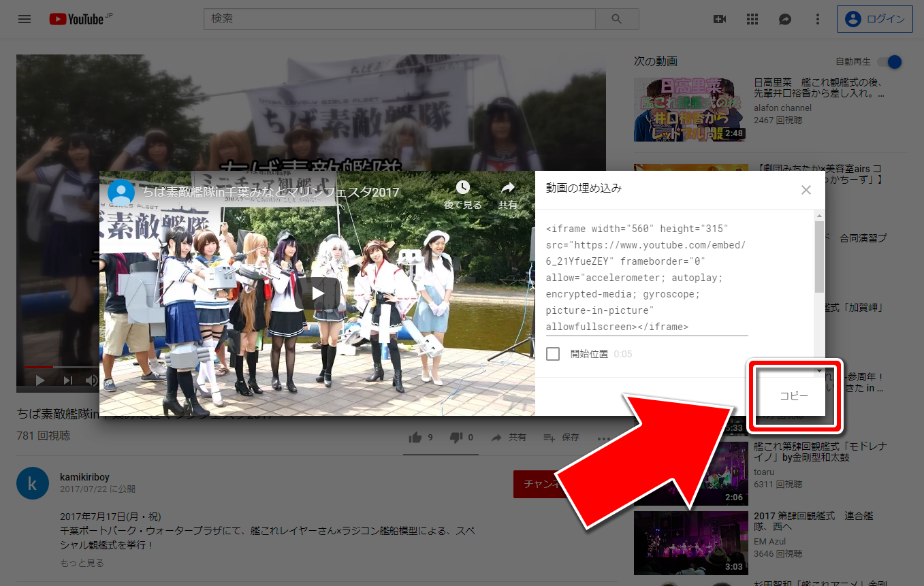
Task: Open the preview title ちば素敵艦隊in千葉みなとマリンフェスタ2017
Action: coord(271,193)
